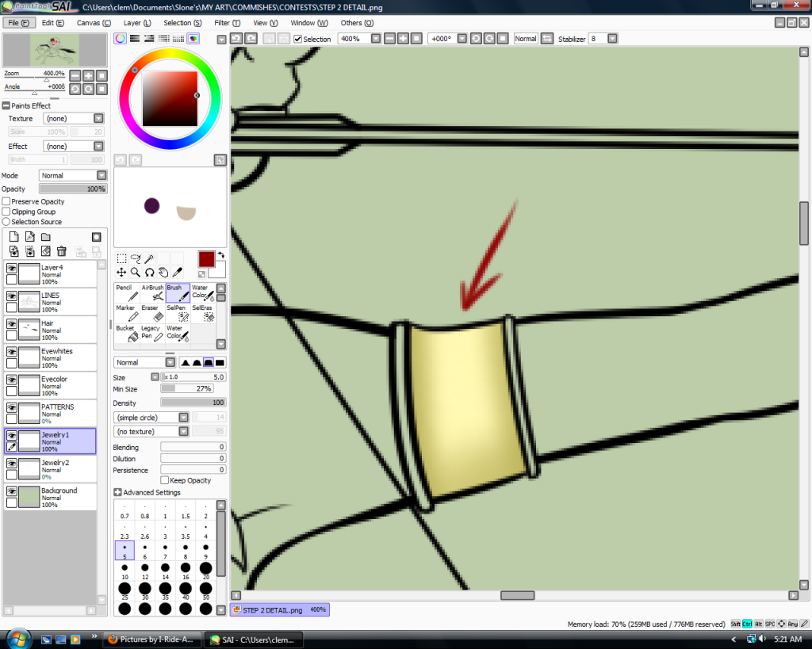Select the Marker tool

click(x=127, y=312)
